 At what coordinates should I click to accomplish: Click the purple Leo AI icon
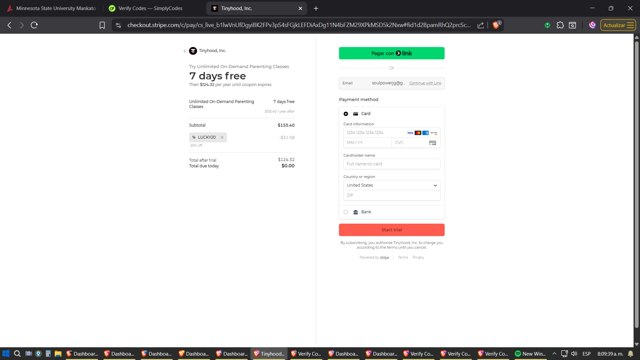coord(592,25)
